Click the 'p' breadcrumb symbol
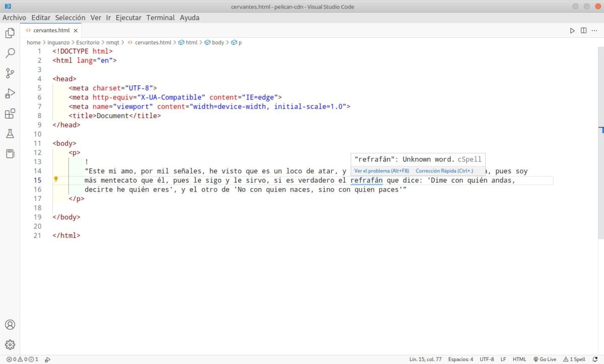The image size is (604, 364). [237, 43]
